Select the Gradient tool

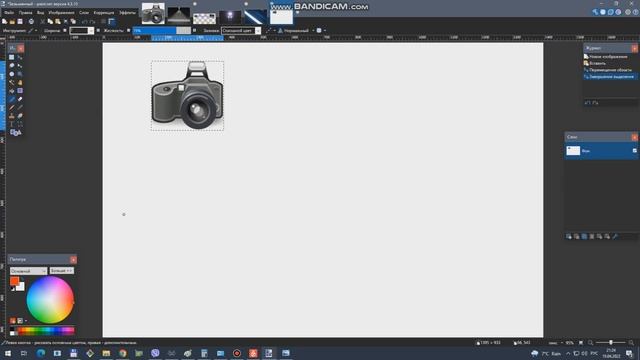(20, 91)
